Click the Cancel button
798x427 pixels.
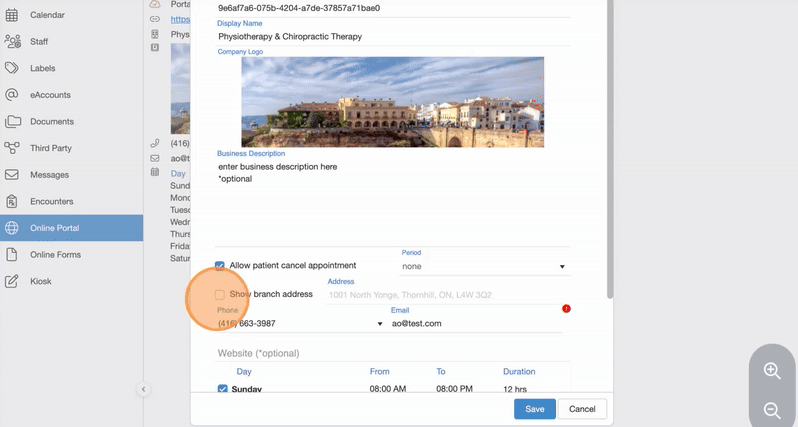[582, 409]
